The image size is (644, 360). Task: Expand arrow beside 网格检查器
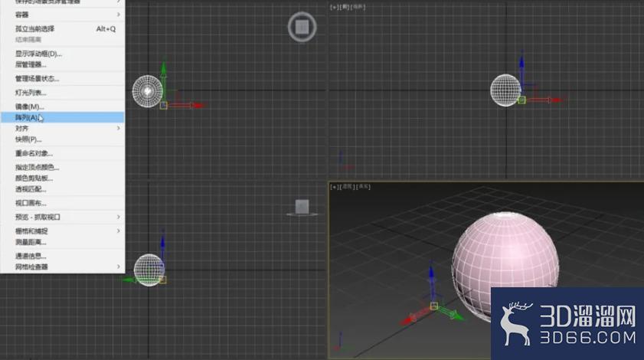click(x=118, y=267)
